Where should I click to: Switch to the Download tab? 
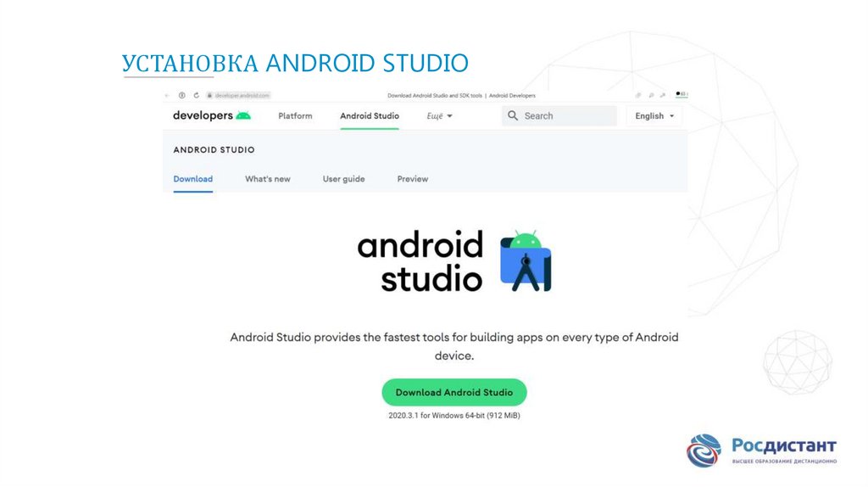tap(193, 179)
